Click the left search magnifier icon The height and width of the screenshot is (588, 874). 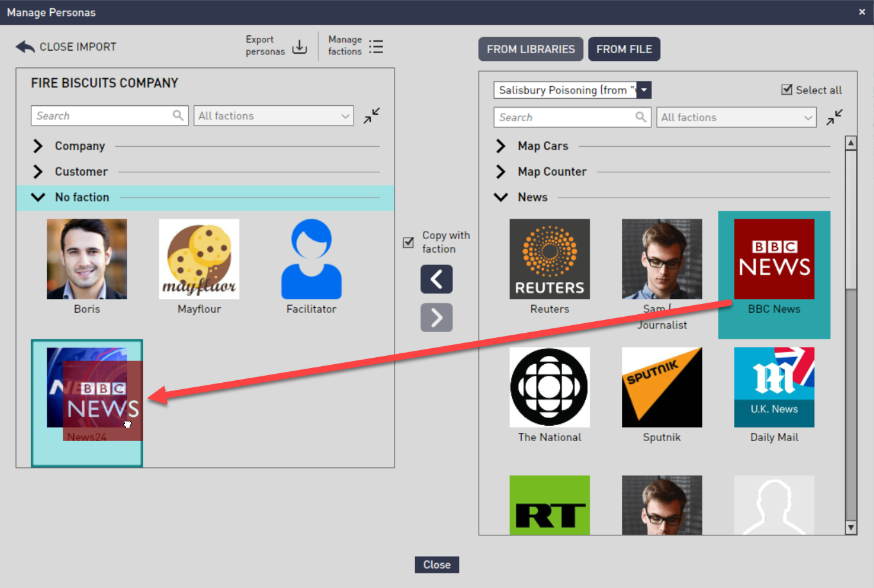pos(178,115)
